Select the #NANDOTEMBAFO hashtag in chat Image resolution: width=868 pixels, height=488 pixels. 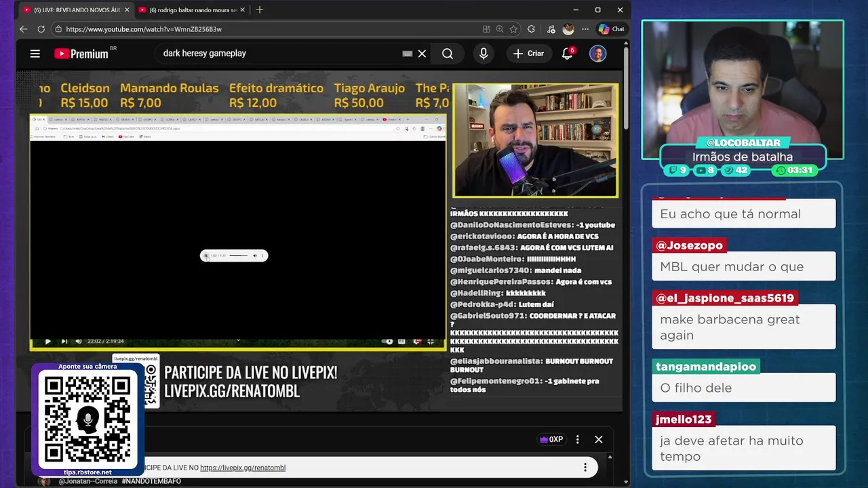(x=151, y=481)
